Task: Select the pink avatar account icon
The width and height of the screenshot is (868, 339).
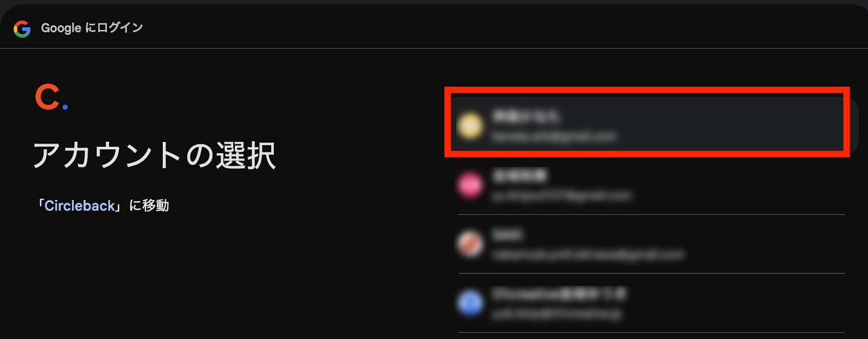Action: coord(470,185)
